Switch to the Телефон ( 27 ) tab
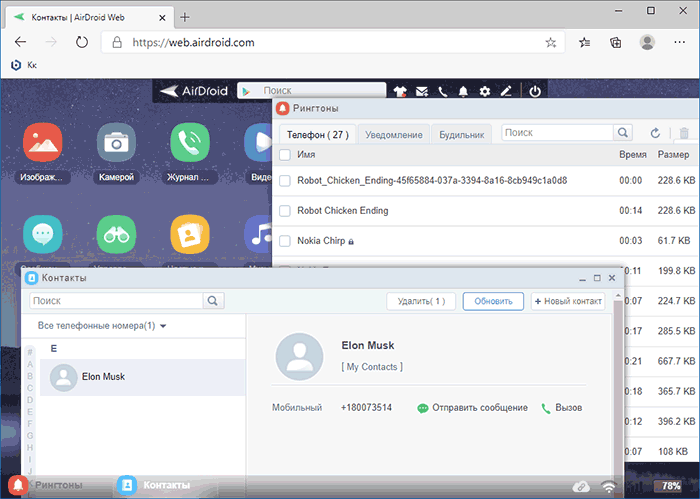 click(317, 134)
